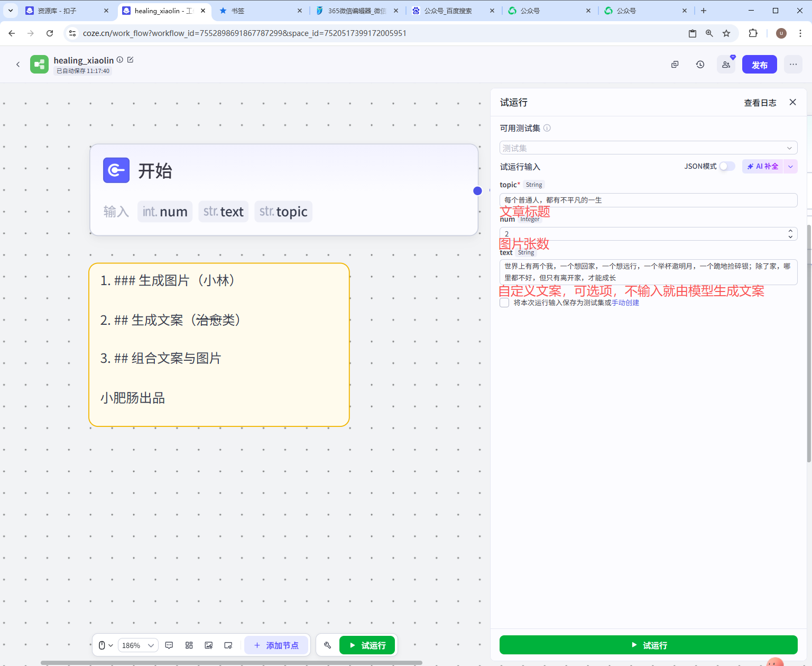Go back using the workflow back arrow

click(18, 65)
